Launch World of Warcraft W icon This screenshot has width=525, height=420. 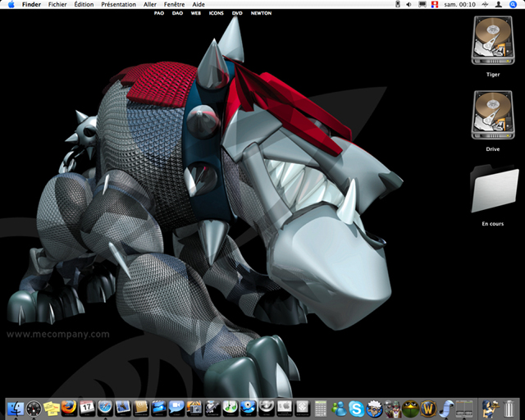tap(428, 409)
